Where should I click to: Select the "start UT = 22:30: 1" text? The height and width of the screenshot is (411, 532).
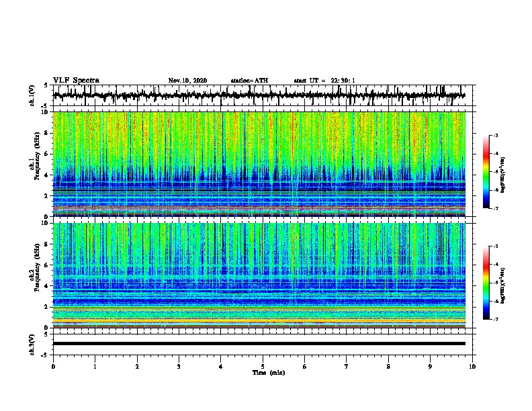click(324, 81)
